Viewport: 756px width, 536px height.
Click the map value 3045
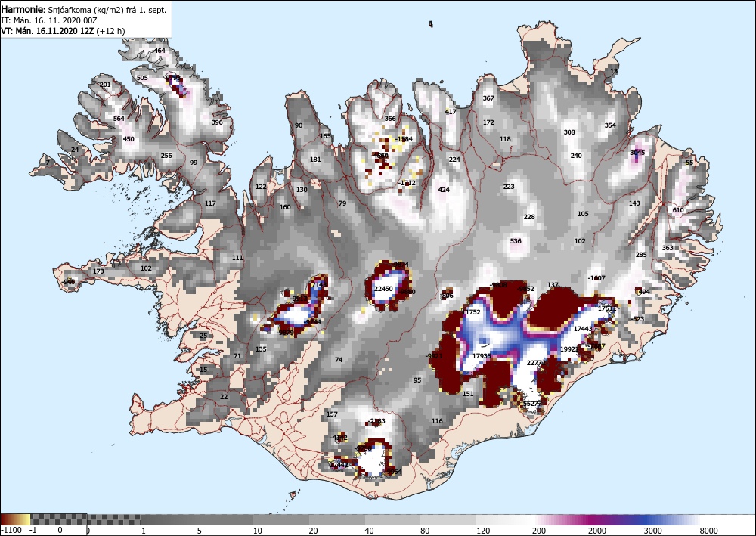637,153
